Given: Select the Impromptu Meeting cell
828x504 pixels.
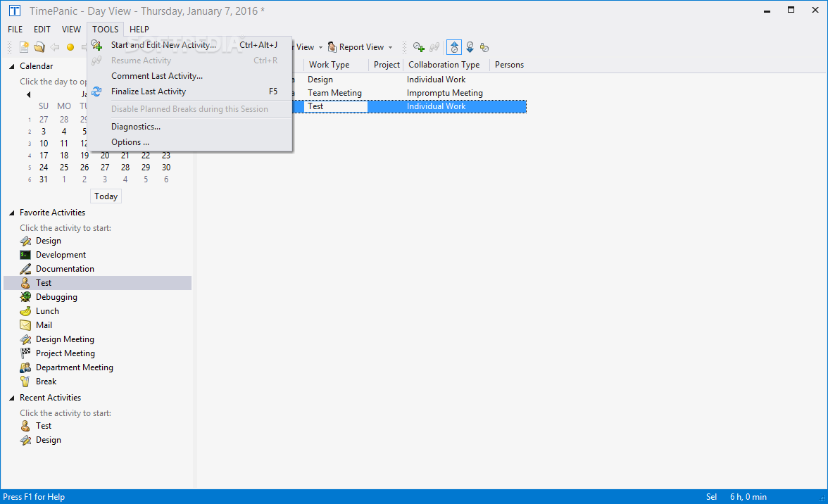Looking at the screenshot, I should tap(445, 93).
